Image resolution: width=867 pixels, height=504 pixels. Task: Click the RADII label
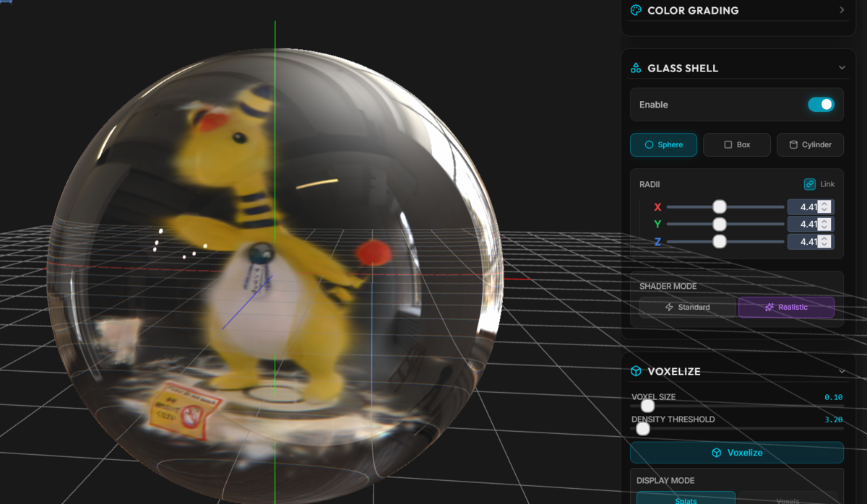(650, 184)
